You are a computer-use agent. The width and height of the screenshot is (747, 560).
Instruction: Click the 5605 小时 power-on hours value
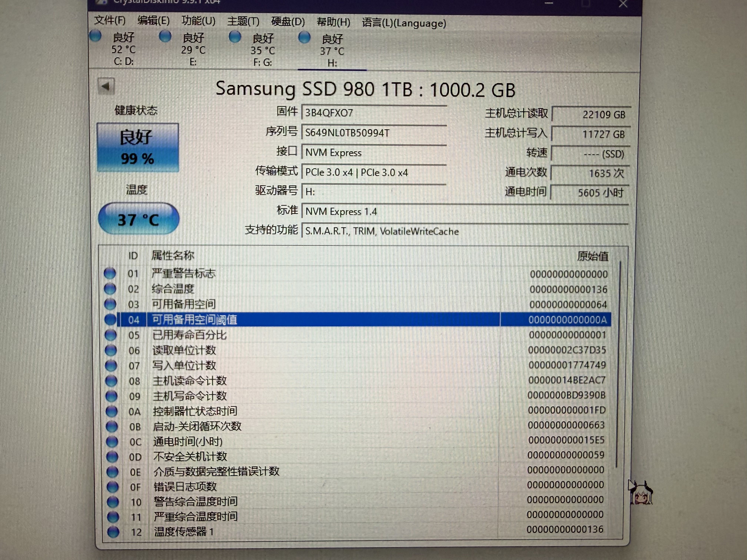pos(590,193)
